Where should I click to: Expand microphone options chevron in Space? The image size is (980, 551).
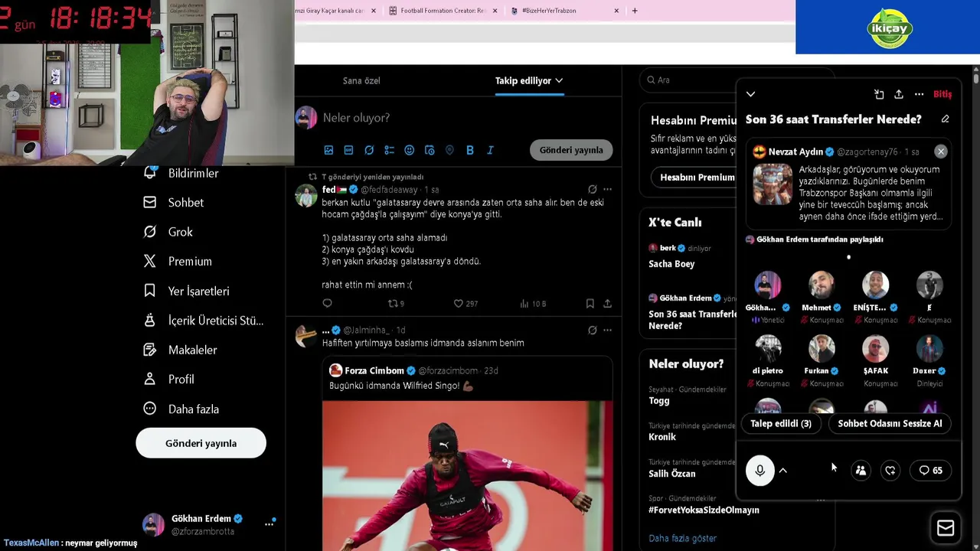(x=783, y=471)
